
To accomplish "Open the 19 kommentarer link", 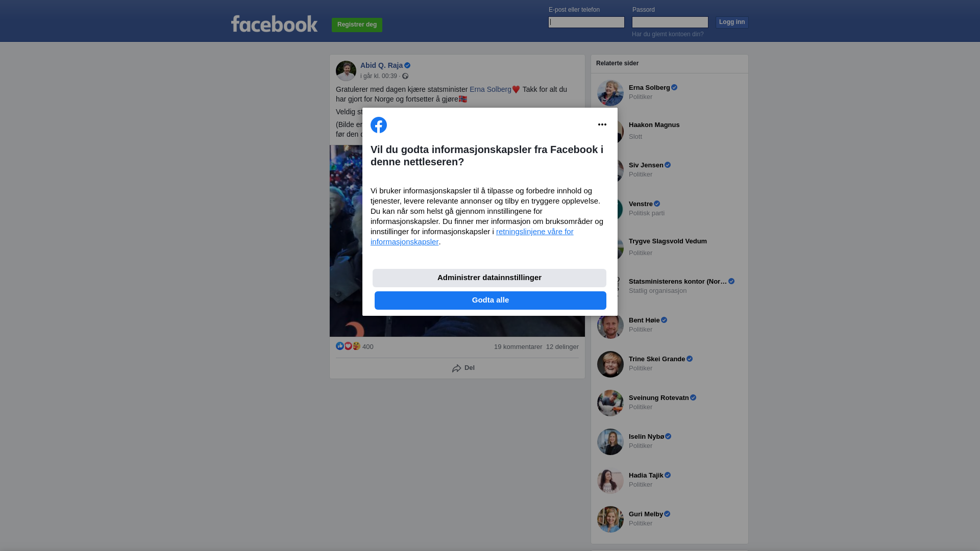I will [x=518, y=347].
